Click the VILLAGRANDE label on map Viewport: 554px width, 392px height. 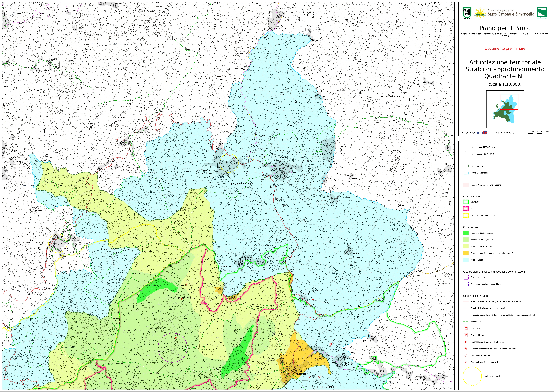coord(280,157)
